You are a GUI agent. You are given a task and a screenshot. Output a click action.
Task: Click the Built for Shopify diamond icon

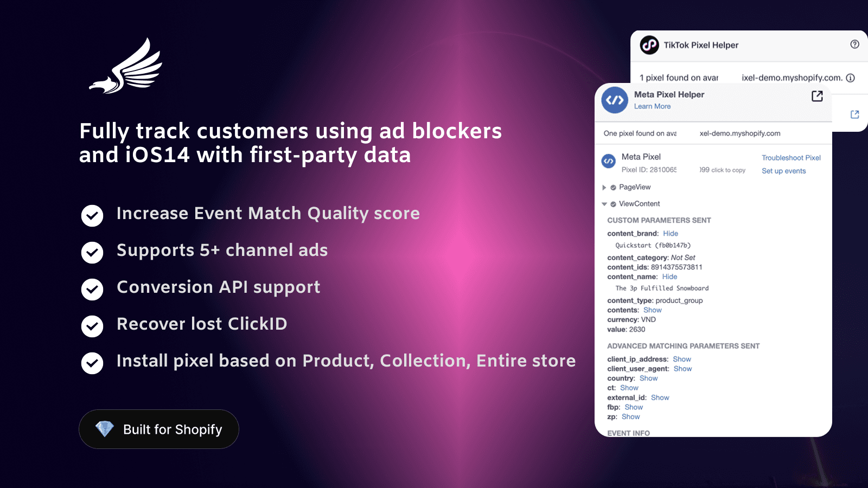pyautogui.click(x=104, y=429)
